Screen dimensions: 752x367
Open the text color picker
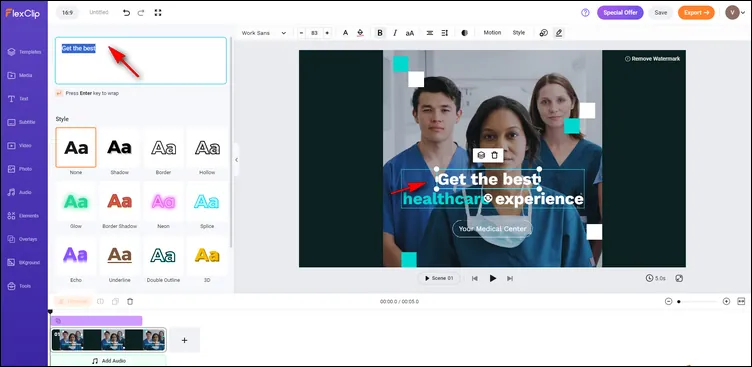[345, 33]
